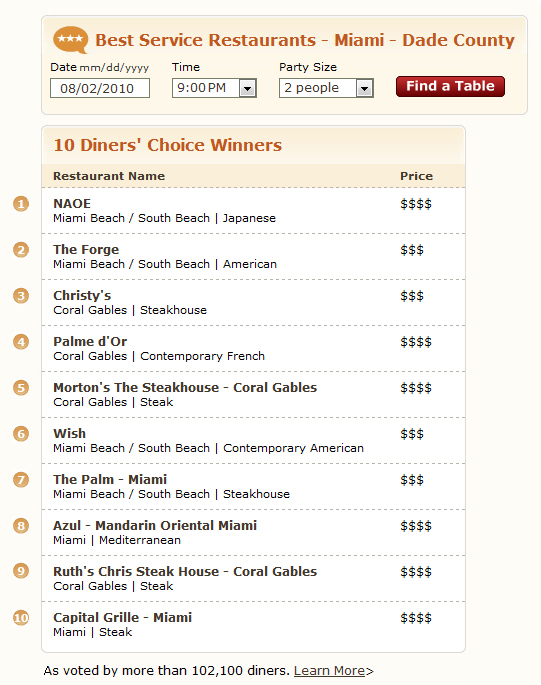Click 'Miami | Steak' under Capital Grille

point(93,632)
